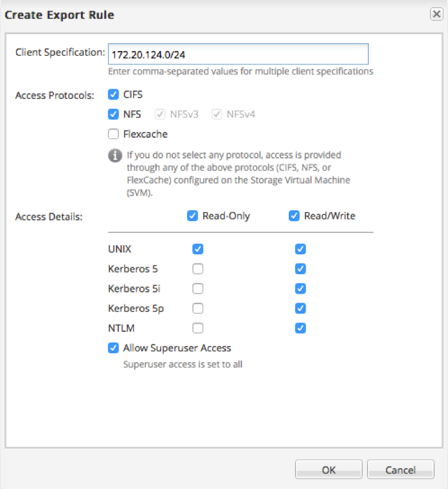Disable Kerberos 5 Read/Write access
This screenshot has width=448, height=489.
point(300,269)
